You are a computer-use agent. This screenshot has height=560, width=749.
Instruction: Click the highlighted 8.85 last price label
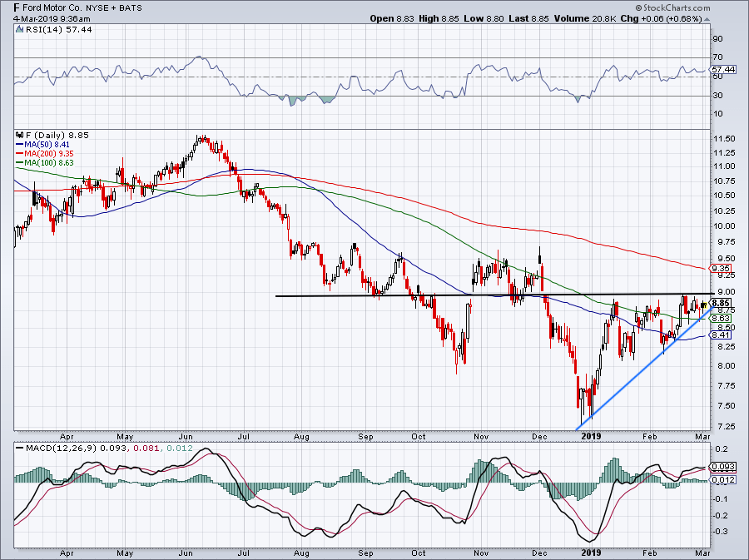coord(721,304)
